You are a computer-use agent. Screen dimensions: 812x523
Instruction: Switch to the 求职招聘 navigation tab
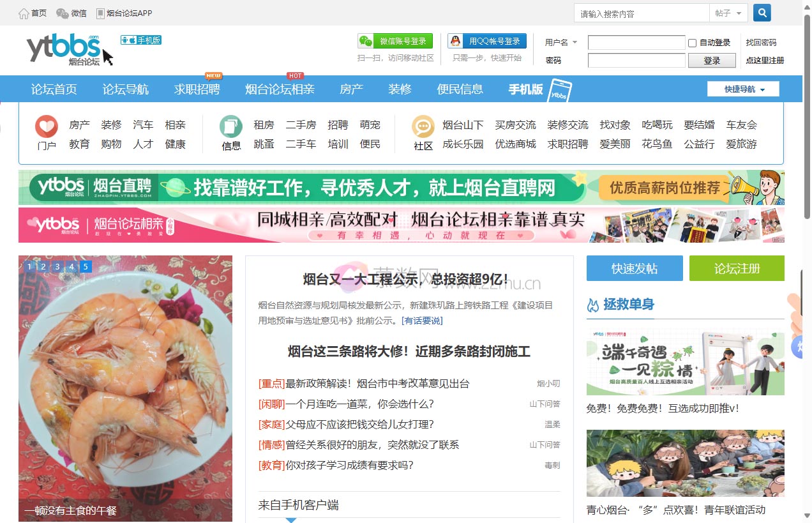199,89
